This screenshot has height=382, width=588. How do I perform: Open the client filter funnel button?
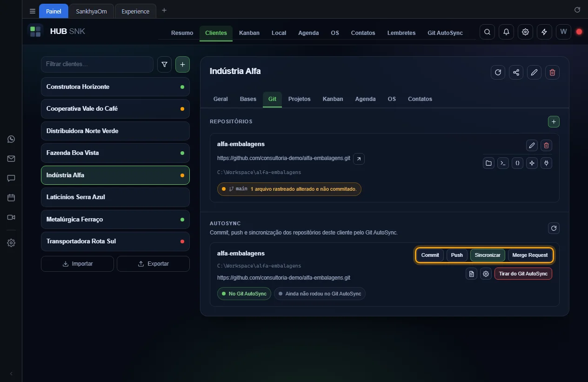point(164,65)
